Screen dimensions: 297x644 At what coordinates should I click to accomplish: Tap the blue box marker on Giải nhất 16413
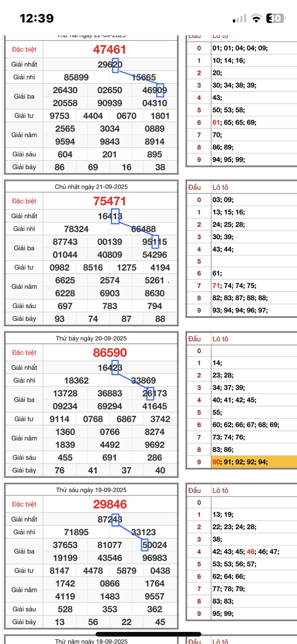click(115, 216)
